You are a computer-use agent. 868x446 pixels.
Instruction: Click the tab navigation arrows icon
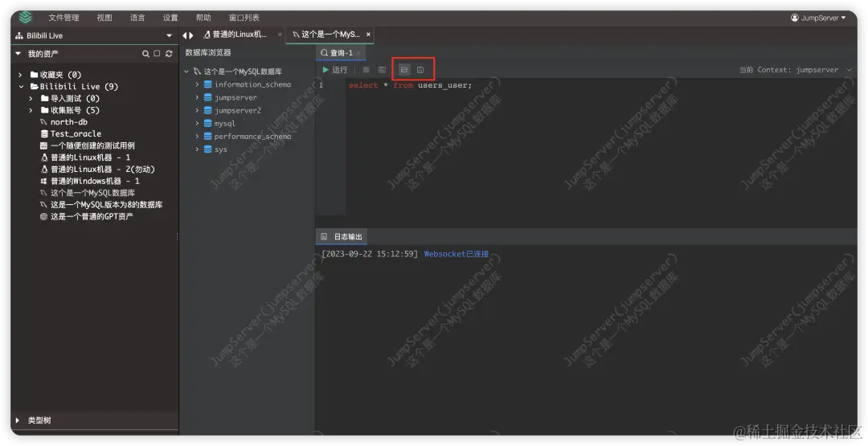point(188,35)
